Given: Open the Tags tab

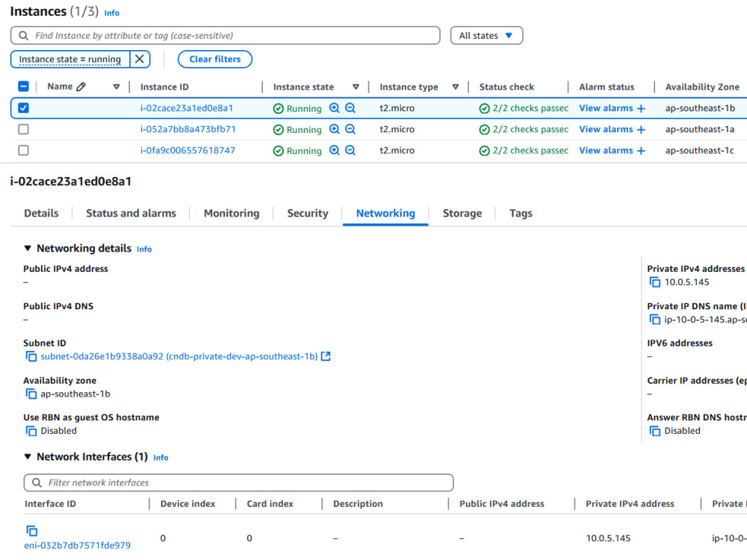Looking at the screenshot, I should [x=521, y=214].
